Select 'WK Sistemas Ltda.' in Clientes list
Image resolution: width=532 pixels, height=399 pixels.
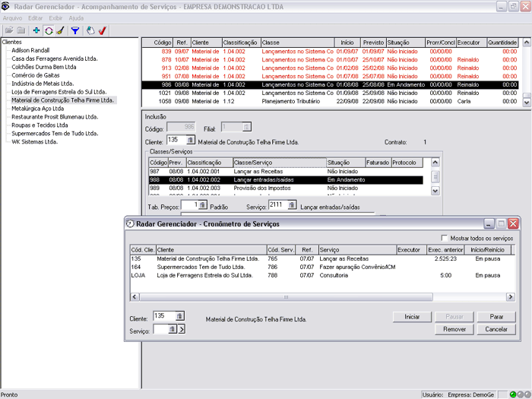click(35, 141)
